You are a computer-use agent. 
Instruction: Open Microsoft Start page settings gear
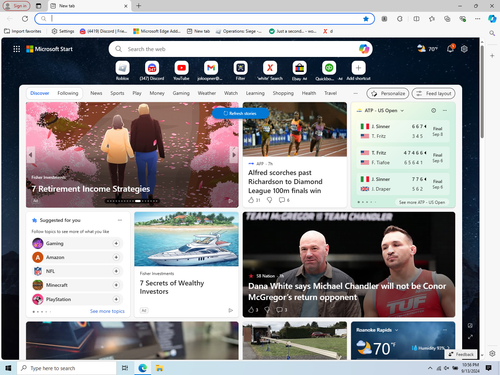pos(464,49)
